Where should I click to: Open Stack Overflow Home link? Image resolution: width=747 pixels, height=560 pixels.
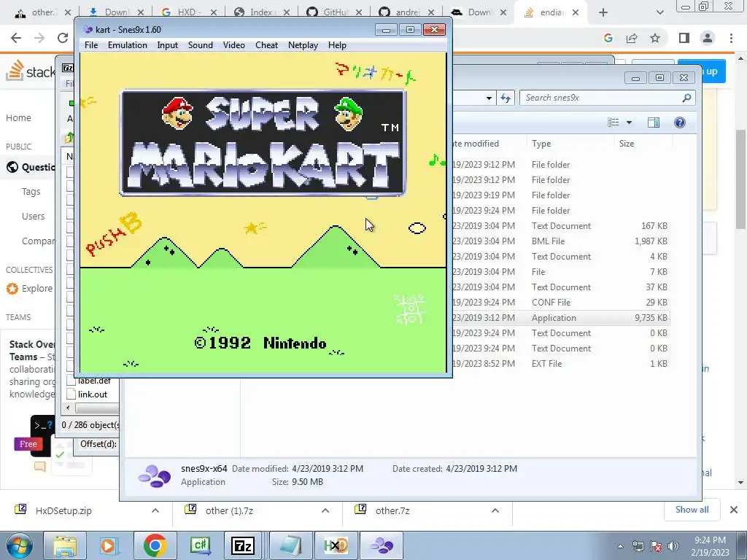[18, 117]
